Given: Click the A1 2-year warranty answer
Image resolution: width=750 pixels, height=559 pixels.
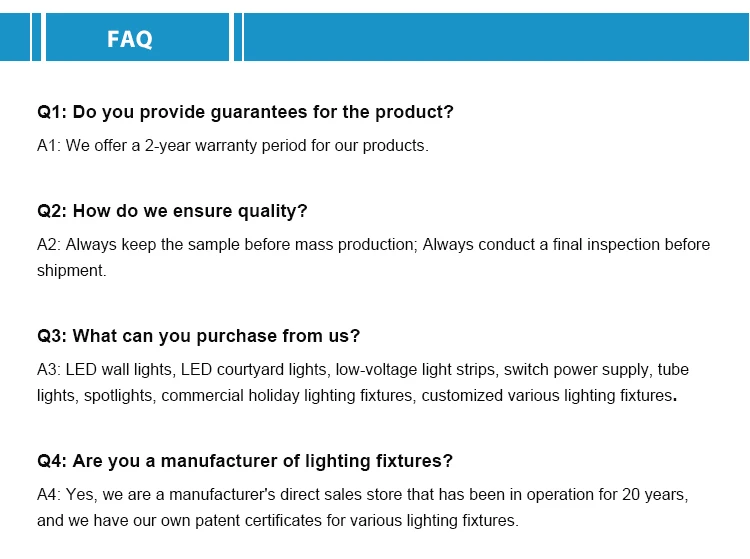Looking at the screenshot, I should tap(233, 145).
